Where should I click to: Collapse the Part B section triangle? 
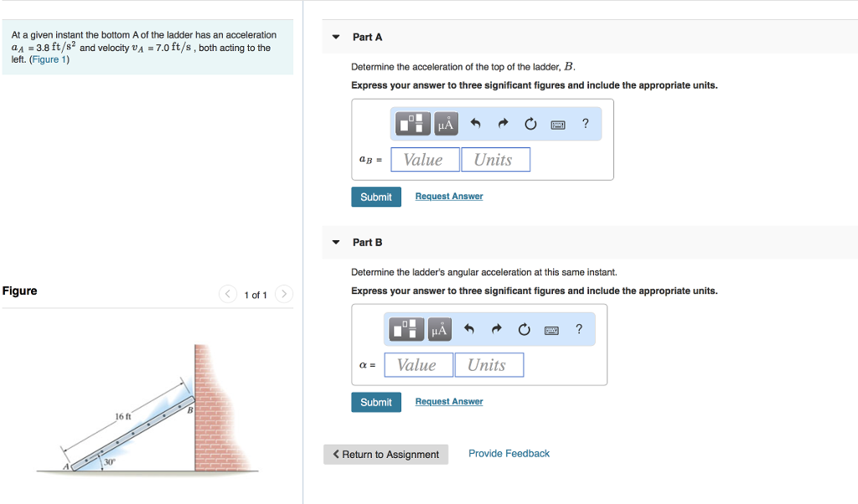tap(336, 243)
